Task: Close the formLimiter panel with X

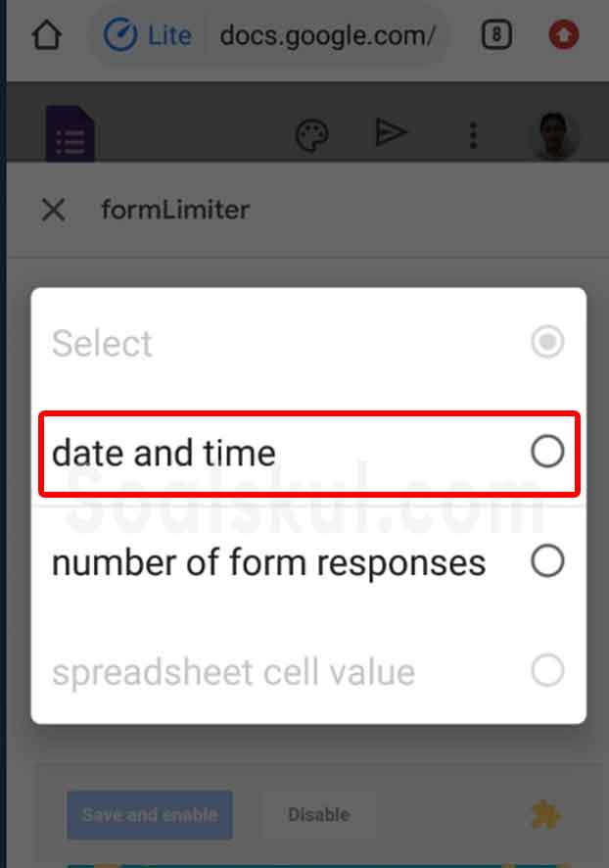Action: click(54, 211)
